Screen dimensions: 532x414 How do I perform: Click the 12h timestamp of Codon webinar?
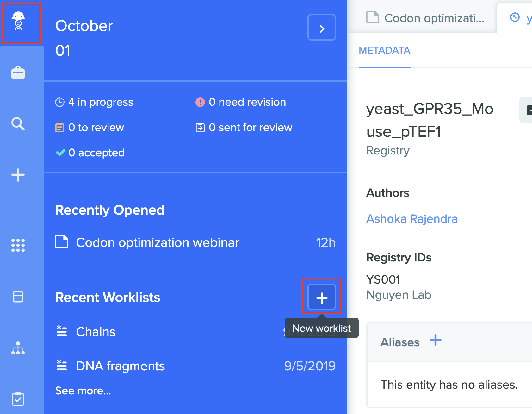coord(326,243)
